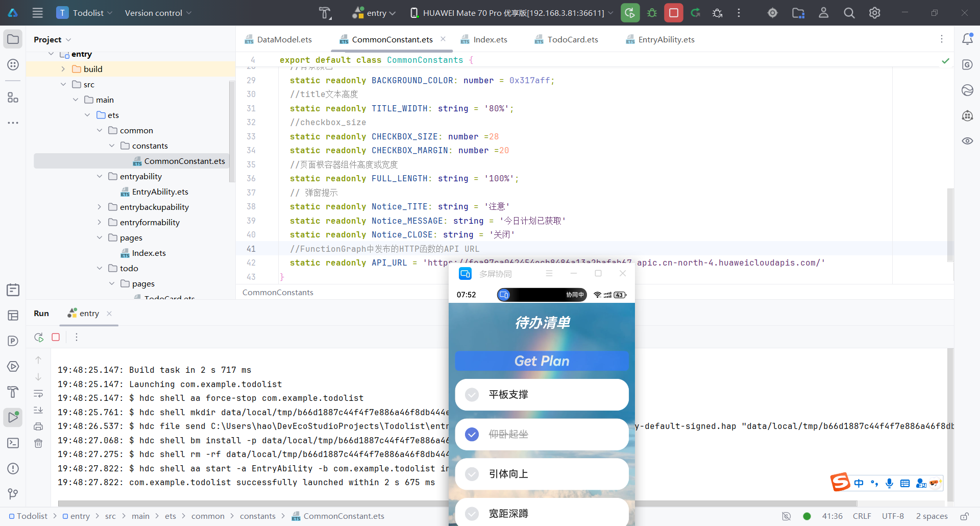Collapse the ets folder
Image resolution: width=980 pixels, height=526 pixels.
[x=87, y=115]
